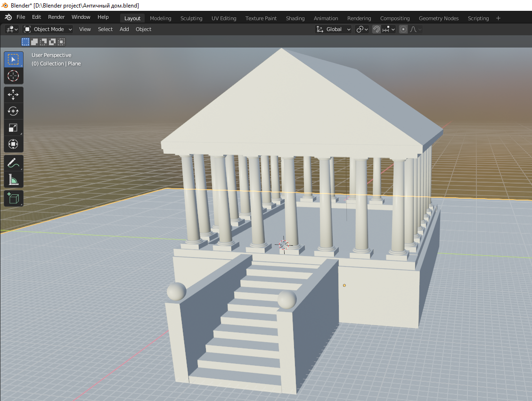Set selection mode to subtract
The image size is (532, 401).
[43, 42]
